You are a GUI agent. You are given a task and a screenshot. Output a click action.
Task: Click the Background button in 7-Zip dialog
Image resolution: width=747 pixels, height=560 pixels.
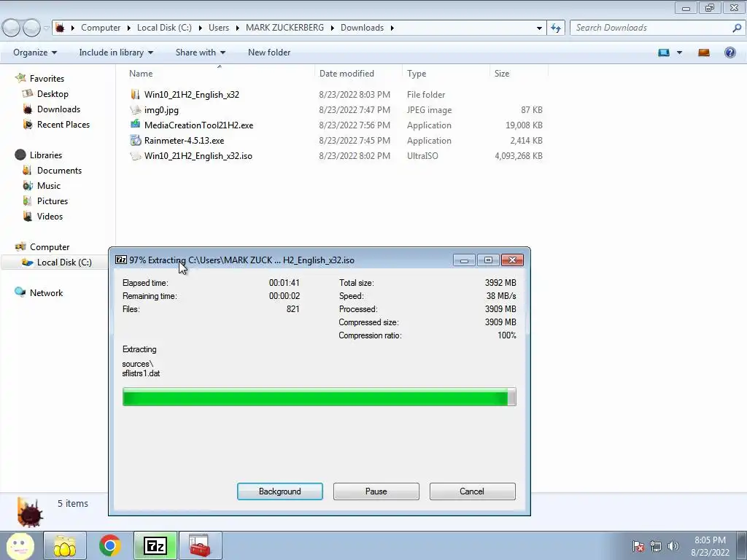[x=279, y=491]
